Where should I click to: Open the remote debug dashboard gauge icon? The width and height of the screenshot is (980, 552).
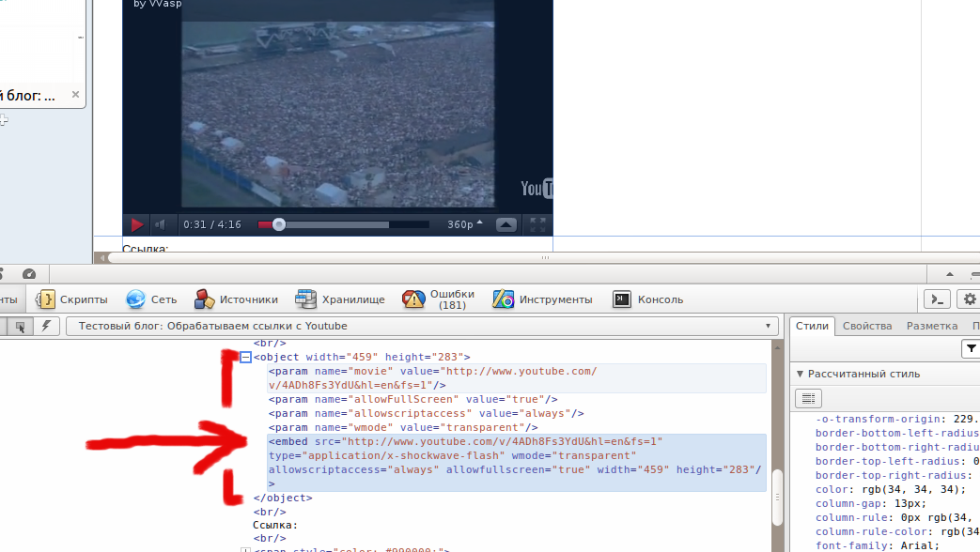[x=29, y=274]
